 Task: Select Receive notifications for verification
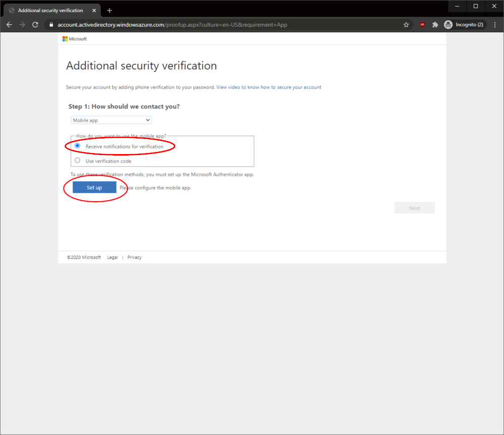click(x=78, y=146)
